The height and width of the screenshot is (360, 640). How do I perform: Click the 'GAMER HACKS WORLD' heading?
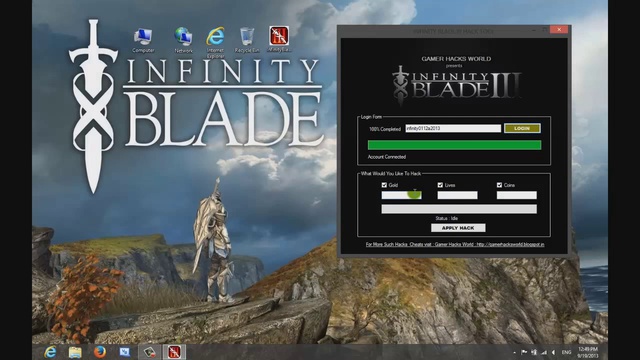456,59
